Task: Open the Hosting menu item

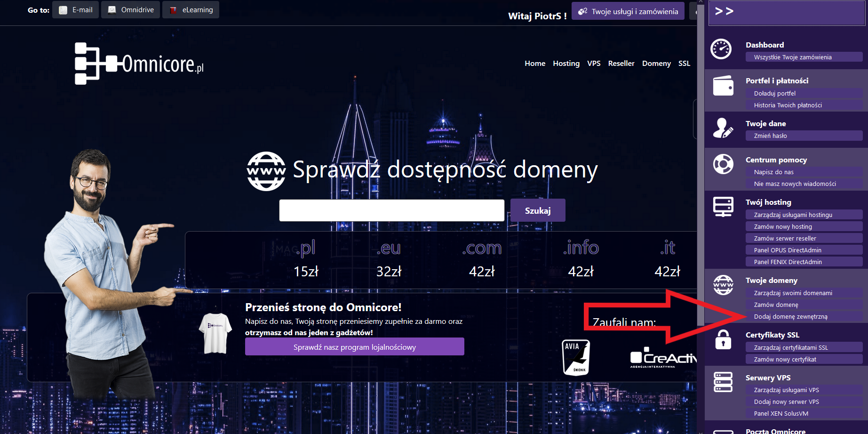Action: (566, 64)
